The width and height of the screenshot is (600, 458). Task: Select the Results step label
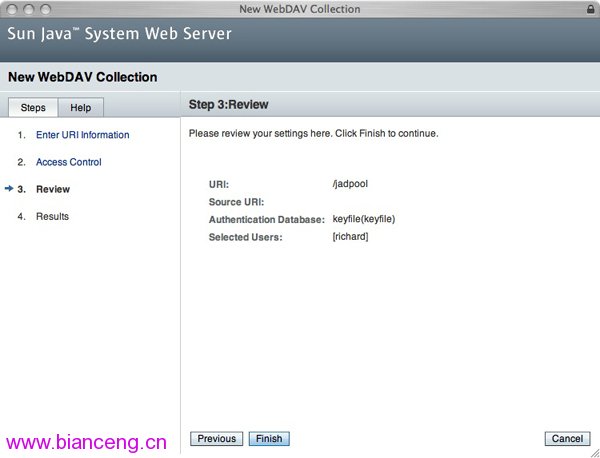52,216
